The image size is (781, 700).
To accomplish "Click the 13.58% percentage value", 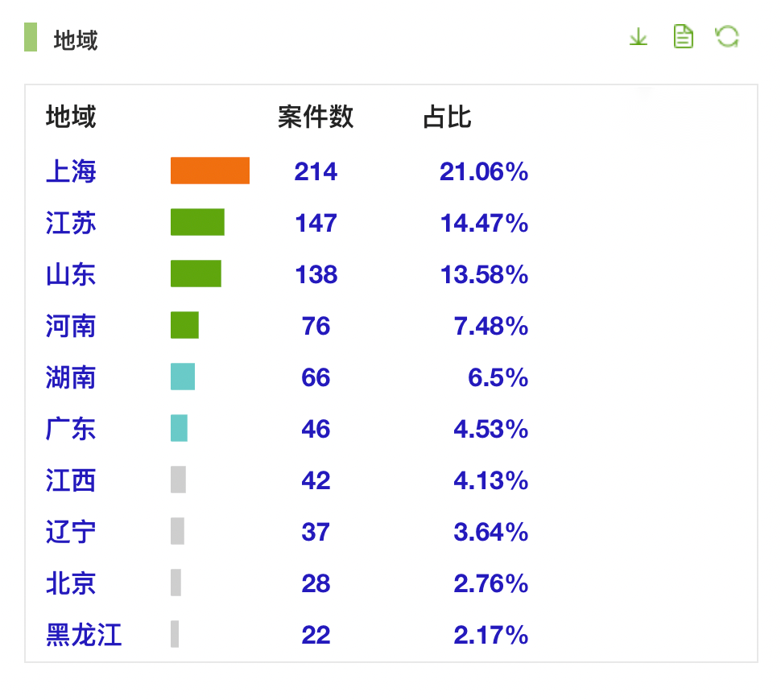I will (484, 274).
